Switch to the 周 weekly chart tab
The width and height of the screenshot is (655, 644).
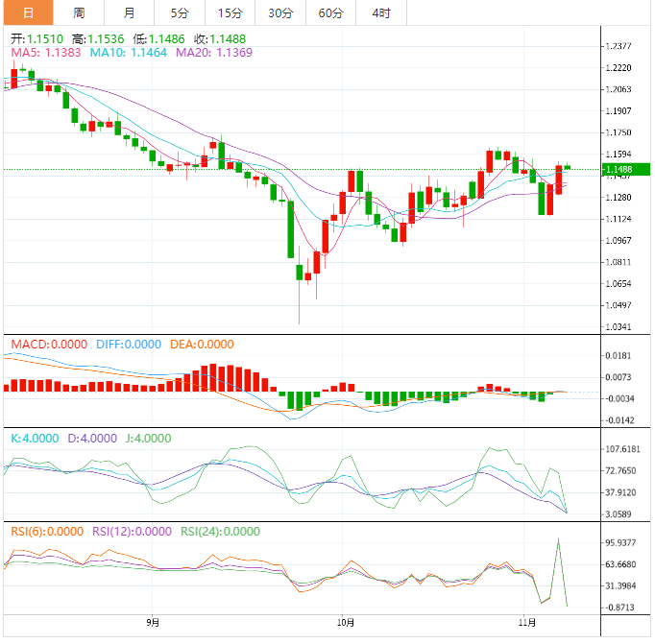[79, 12]
